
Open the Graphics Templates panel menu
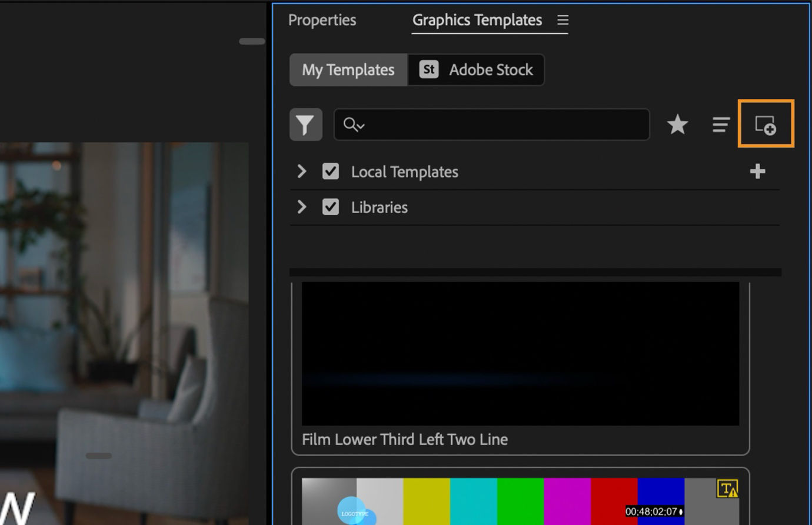(x=563, y=19)
